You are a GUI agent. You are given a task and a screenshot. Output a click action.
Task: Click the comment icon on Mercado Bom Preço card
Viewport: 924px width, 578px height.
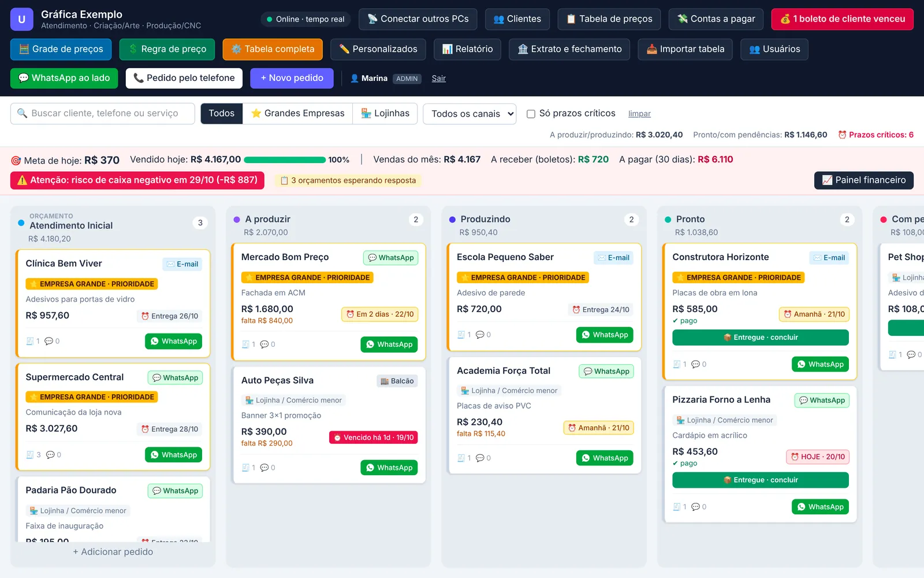tap(264, 344)
